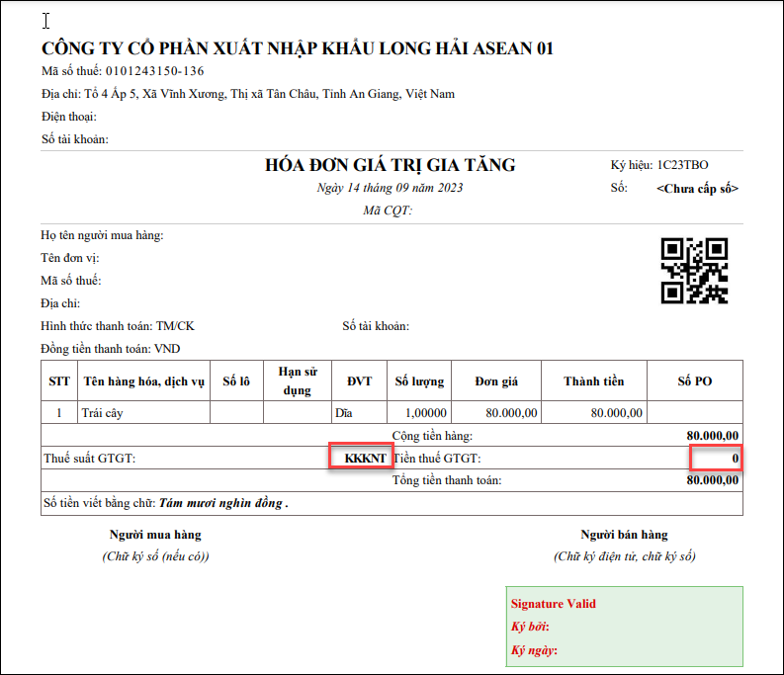Click the <Chưa cấp số> invoice number
784x675 pixels.
(697, 188)
